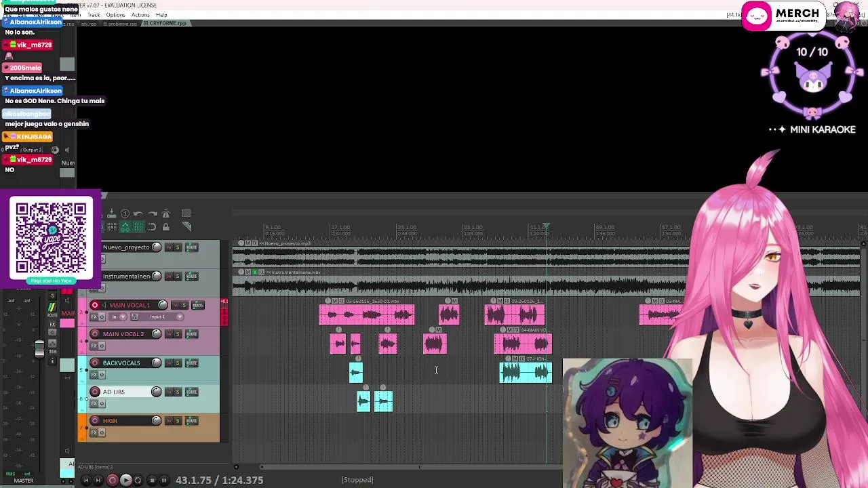This screenshot has height=488, width=868.
Task: Click master track TRIM button
Action: pos(52,352)
